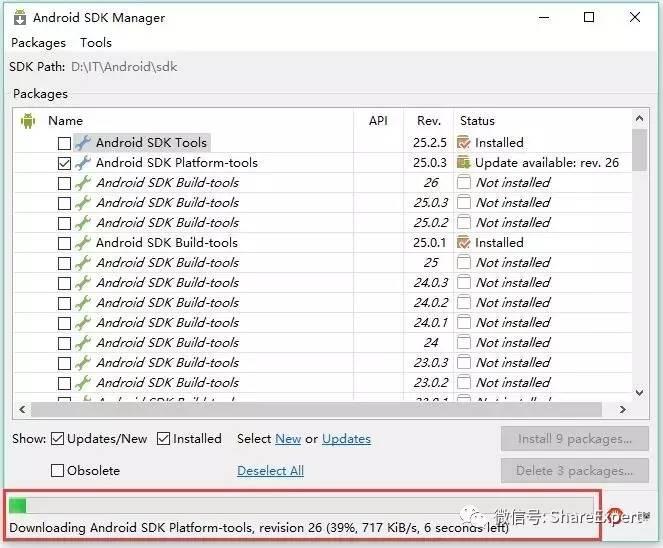Click wrench icon of Build-tools rev 25.0.1
This screenshot has width=663, height=548.
click(83, 243)
